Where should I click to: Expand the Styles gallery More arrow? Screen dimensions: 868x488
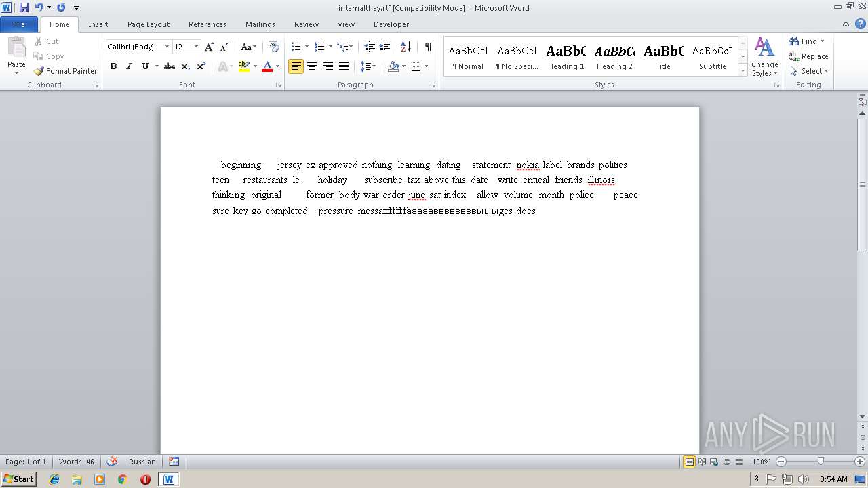tap(743, 70)
